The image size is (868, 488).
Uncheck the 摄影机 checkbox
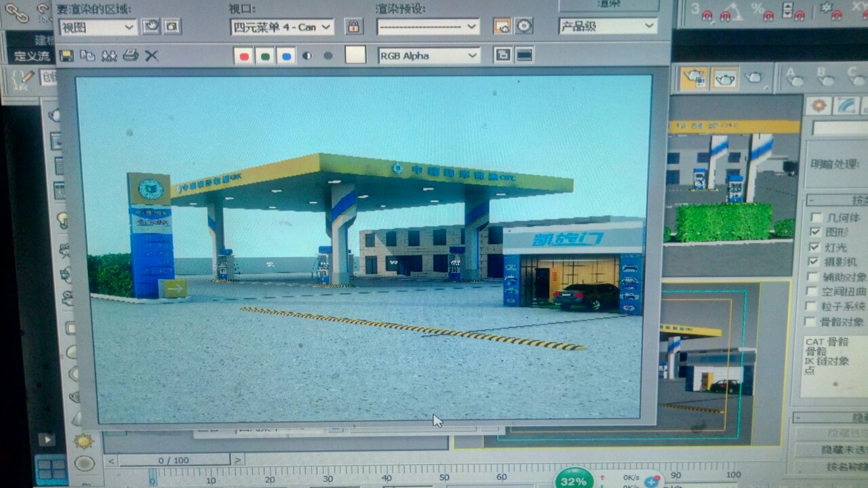tap(814, 262)
